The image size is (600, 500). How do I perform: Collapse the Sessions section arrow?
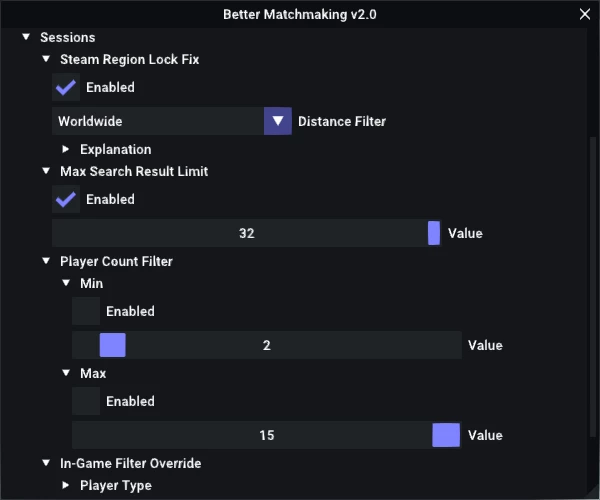pyautogui.click(x=26, y=37)
